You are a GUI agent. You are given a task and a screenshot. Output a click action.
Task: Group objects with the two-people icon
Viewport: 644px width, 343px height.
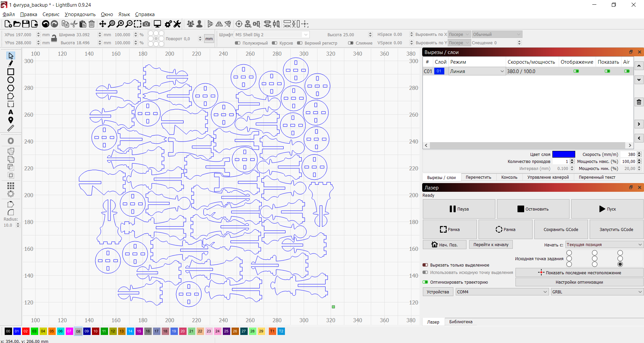point(191,24)
